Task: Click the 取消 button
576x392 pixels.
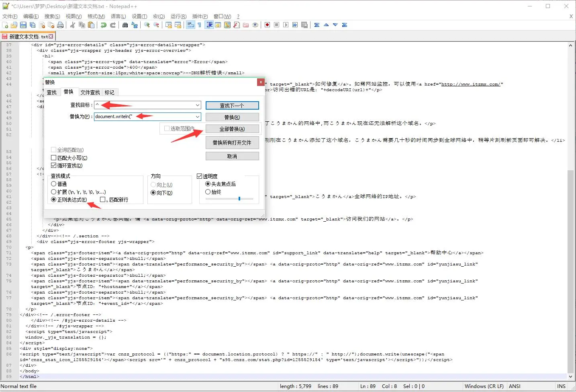Action: pyautogui.click(x=232, y=156)
